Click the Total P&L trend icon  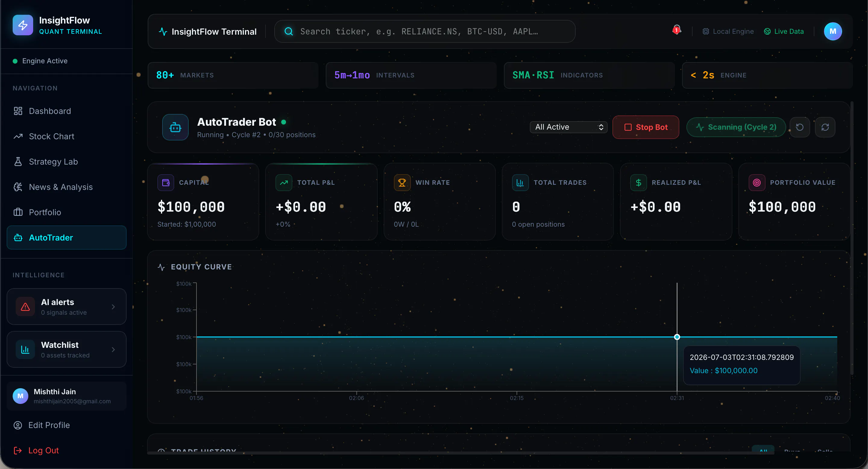pos(284,183)
